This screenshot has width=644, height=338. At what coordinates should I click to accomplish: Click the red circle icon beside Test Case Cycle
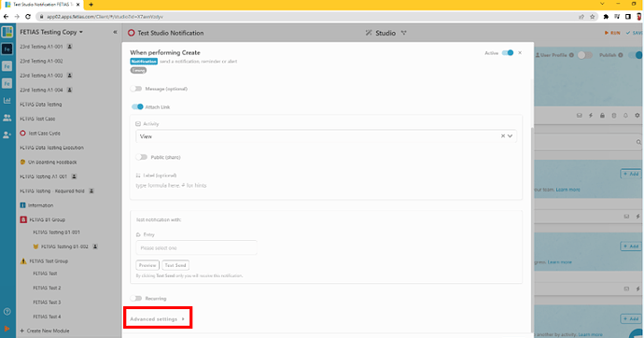[22, 134]
